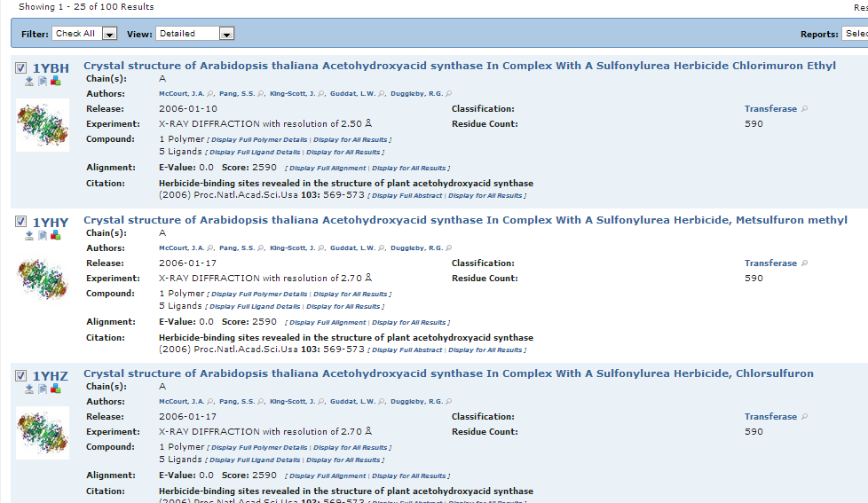Click Display Full Abstract for 1YBH
This screenshot has width=868, height=503.
pos(406,196)
